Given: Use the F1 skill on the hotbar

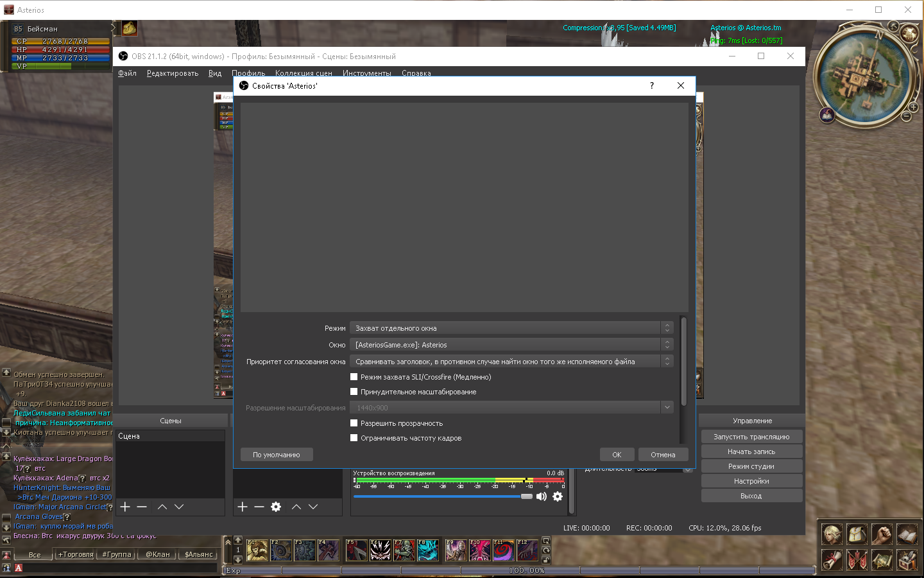Looking at the screenshot, I should 257,550.
